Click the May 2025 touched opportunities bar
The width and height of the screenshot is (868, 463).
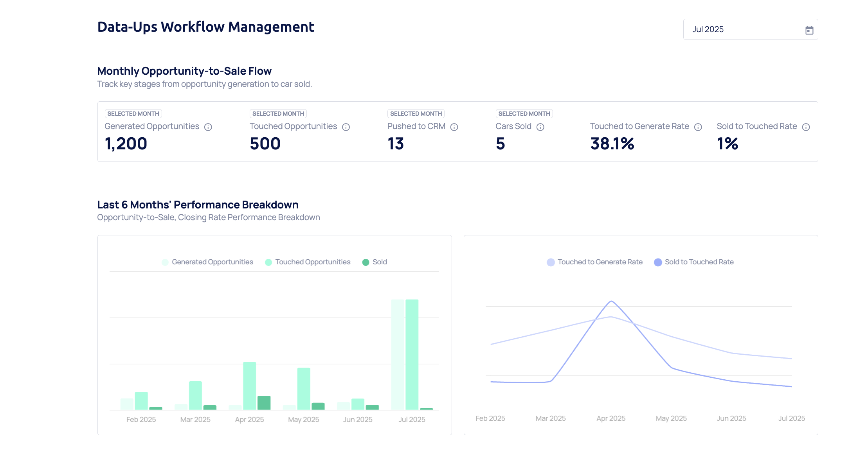303,388
